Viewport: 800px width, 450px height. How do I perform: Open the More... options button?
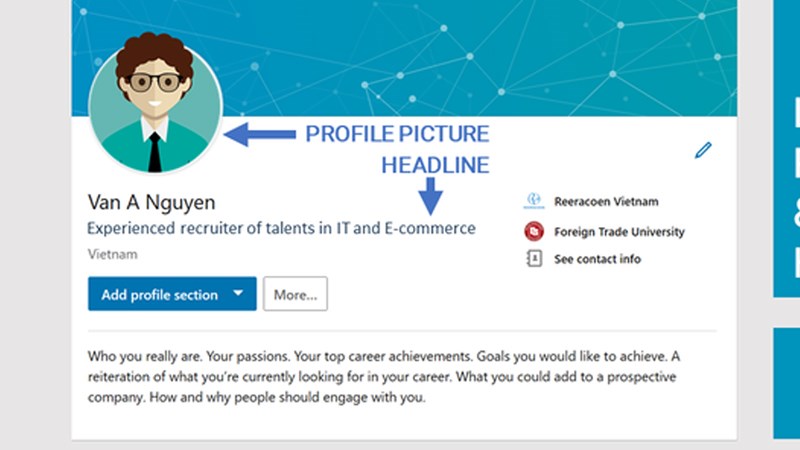pos(295,294)
